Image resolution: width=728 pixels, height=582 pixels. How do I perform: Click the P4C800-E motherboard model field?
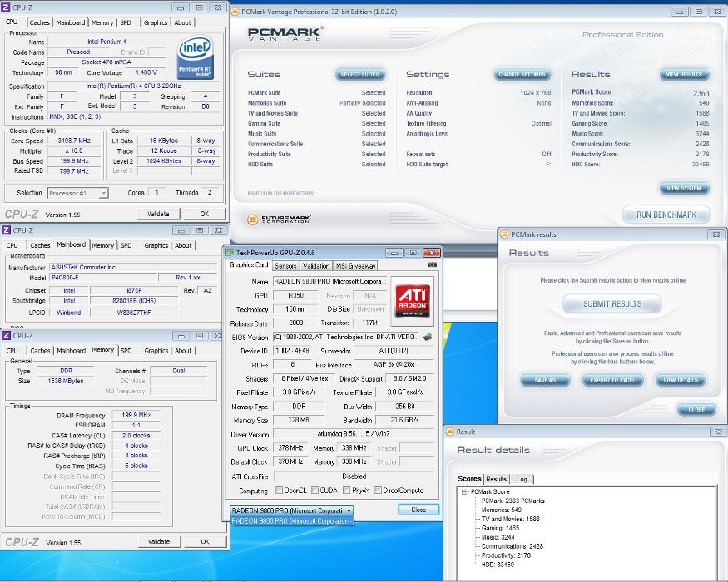coord(102,277)
